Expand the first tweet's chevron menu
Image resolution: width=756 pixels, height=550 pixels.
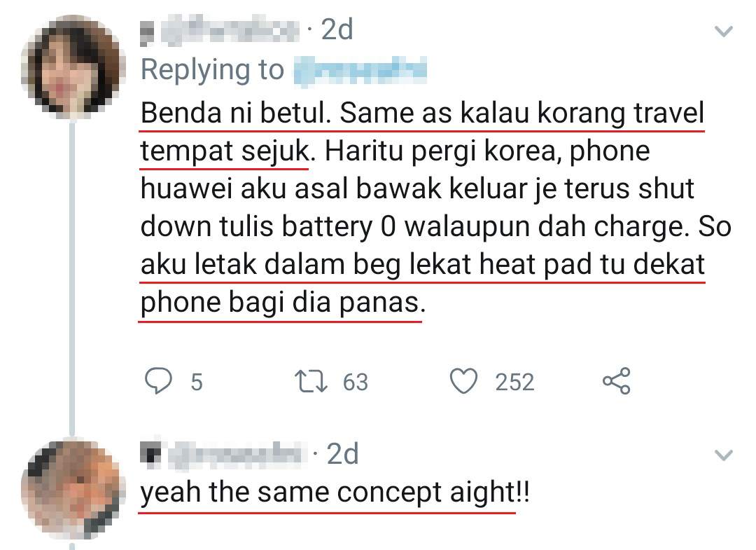click(x=722, y=31)
